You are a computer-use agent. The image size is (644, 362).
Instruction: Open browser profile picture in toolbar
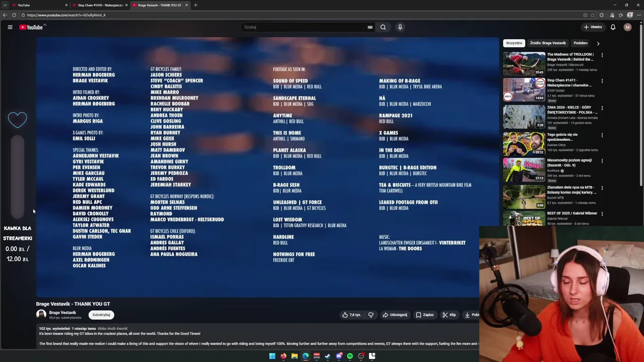pos(630,15)
